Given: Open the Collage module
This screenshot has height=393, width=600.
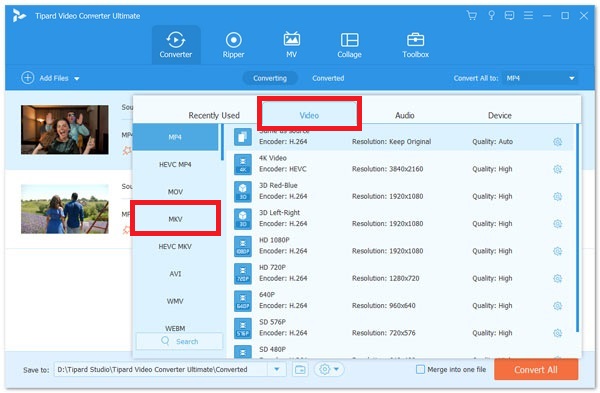Looking at the screenshot, I should (x=349, y=45).
